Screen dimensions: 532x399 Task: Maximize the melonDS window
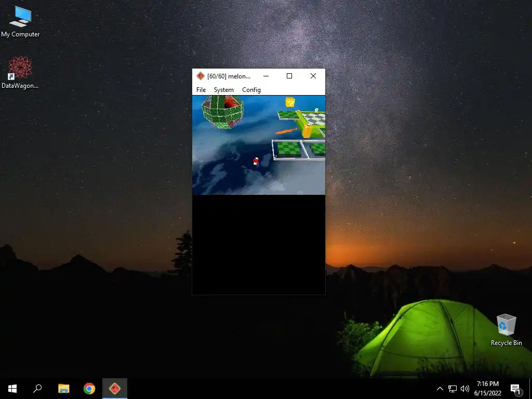[x=289, y=76]
